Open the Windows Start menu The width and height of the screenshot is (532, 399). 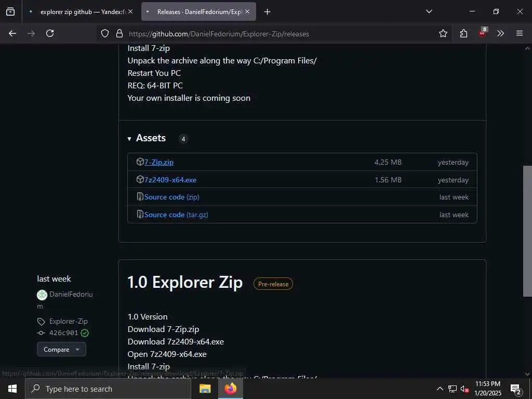point(12,389)
